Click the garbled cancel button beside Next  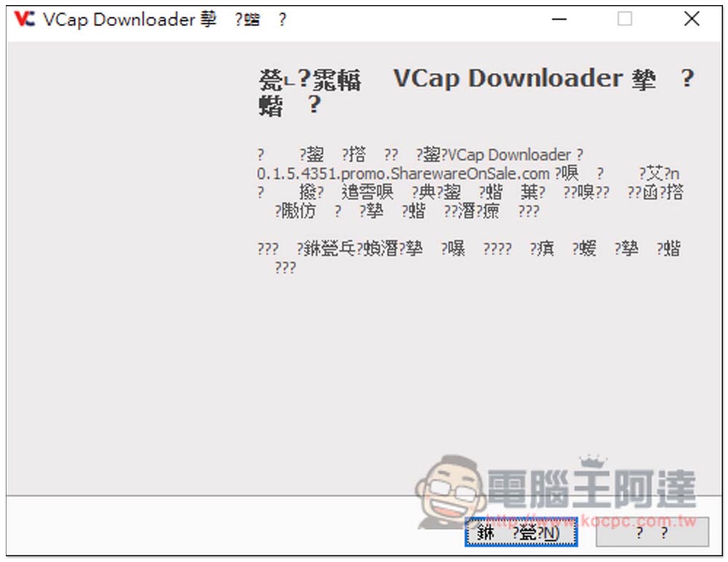pos(652,532)
